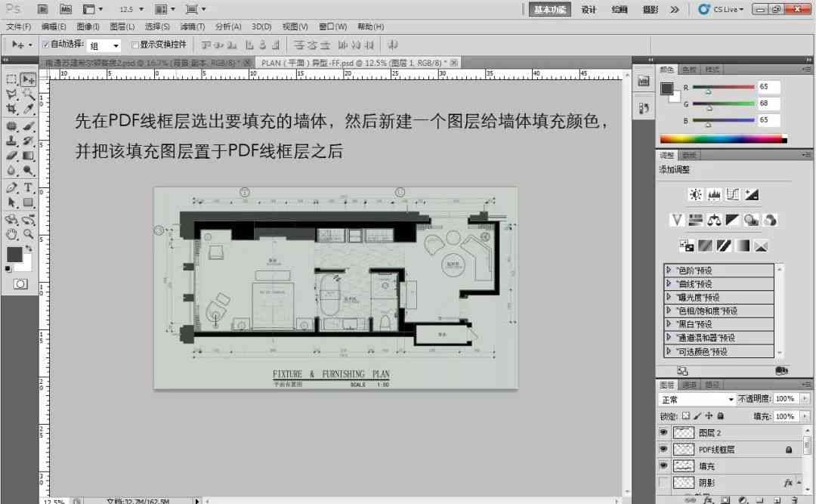Image resolution: width=816 pixels, height=504 pixels.
Task: Open the 图层(L) menu
Action: (x=122, y=26)
